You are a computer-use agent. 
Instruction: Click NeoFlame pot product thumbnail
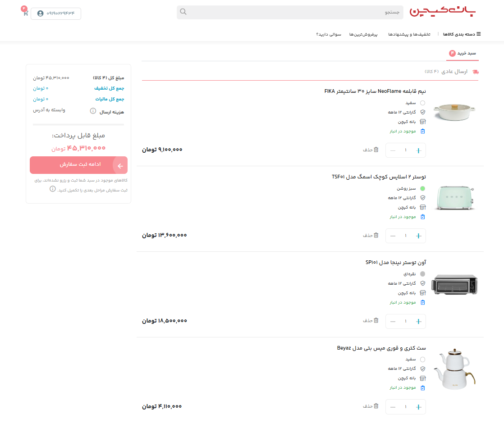click(x=454, y=112)
